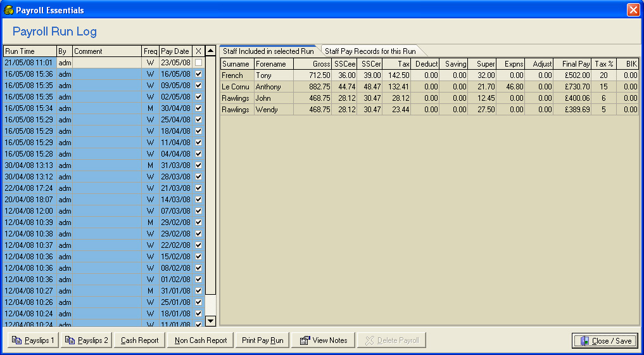The image size is (644, 355).
Task: Click final pay £730.70
Action: point(572,87)
